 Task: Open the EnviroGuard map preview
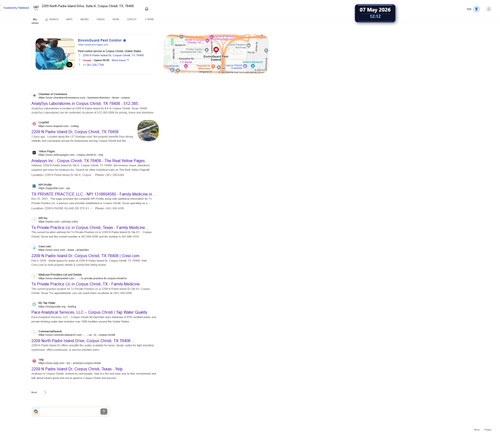pyautogui.click(x=216, y=53)
